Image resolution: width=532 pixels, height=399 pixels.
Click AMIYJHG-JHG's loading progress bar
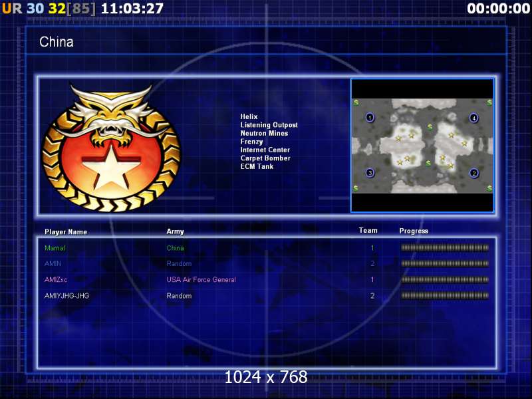445,295
